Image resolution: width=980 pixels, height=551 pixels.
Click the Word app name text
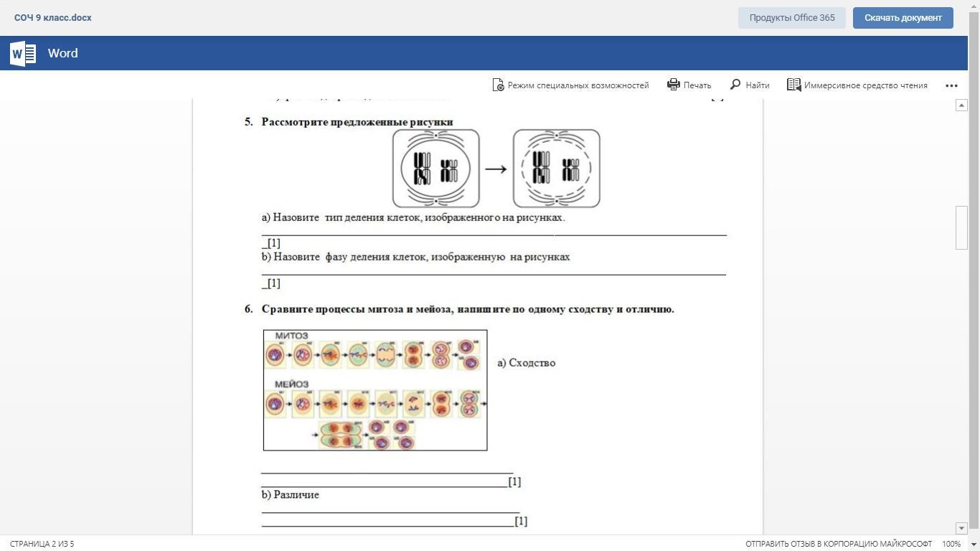point(63,53)
